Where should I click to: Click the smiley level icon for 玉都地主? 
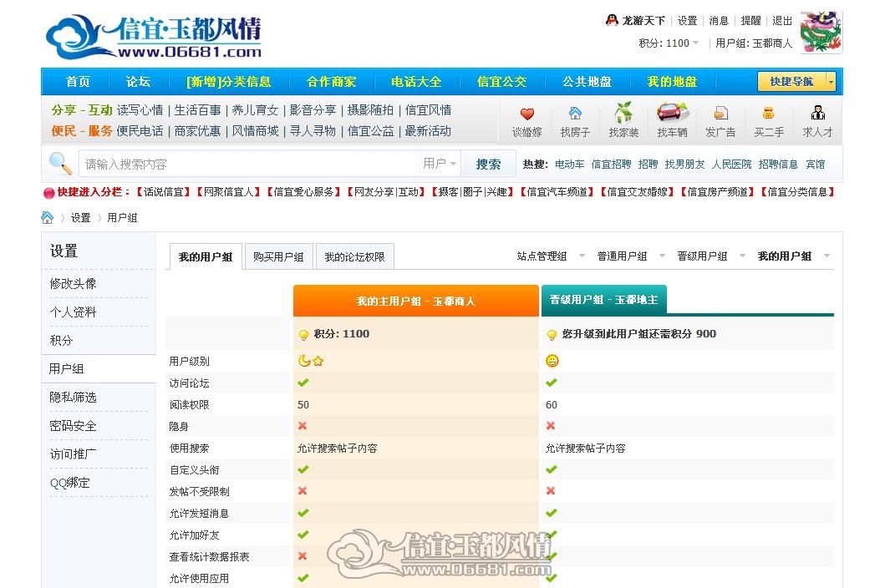552,361
